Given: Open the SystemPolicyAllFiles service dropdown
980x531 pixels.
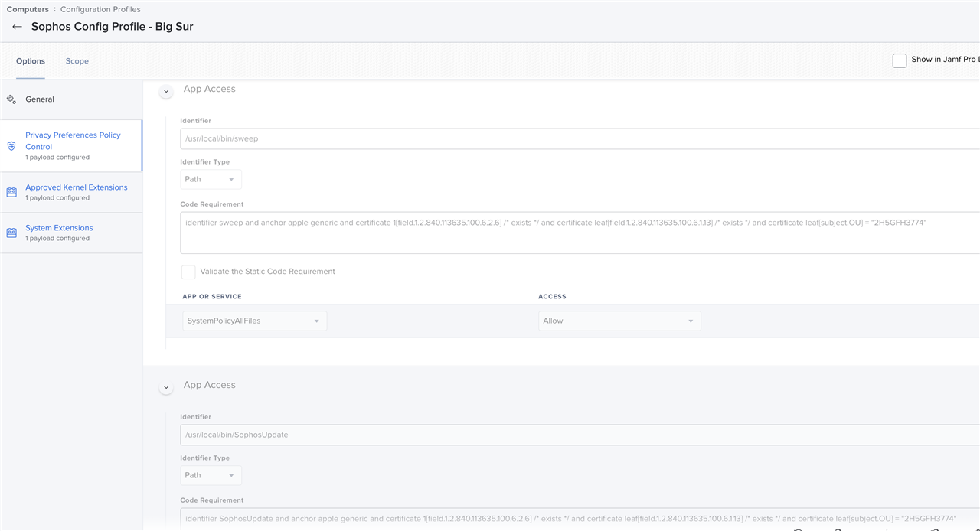Looking at the screenshot, I should pyautogui.click(x=254, y=321).
